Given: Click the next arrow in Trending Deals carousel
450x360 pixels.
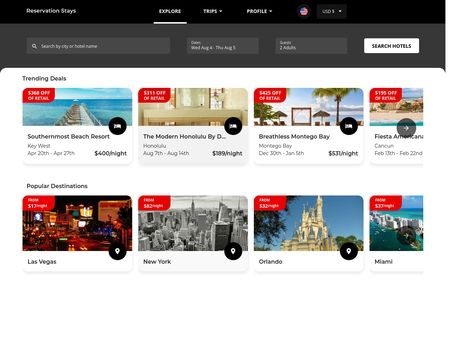Looking at the screenshot, I should [406, 128].
